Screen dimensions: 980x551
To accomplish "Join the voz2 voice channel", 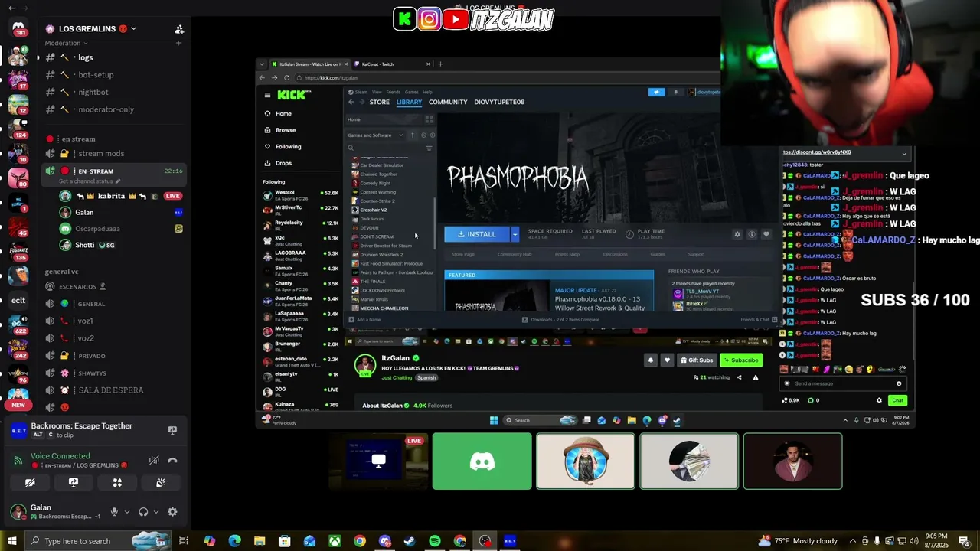I will pos(113,338).
